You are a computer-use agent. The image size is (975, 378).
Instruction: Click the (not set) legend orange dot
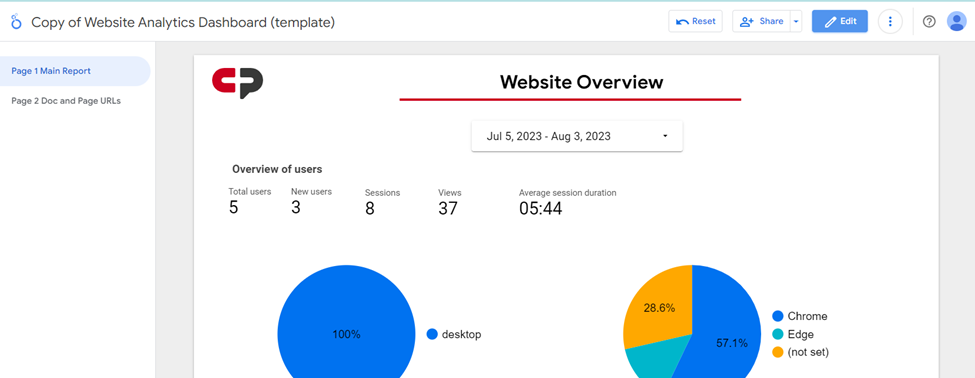pos(777,353)
